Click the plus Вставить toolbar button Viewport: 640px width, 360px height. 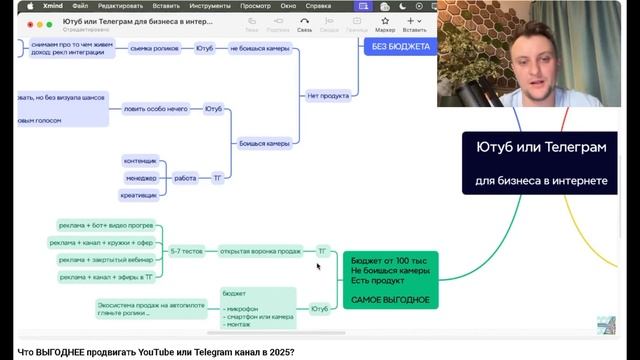(411, 21)
